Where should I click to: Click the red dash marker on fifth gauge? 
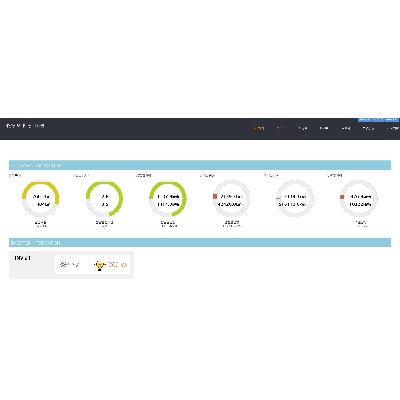[278, 199]
